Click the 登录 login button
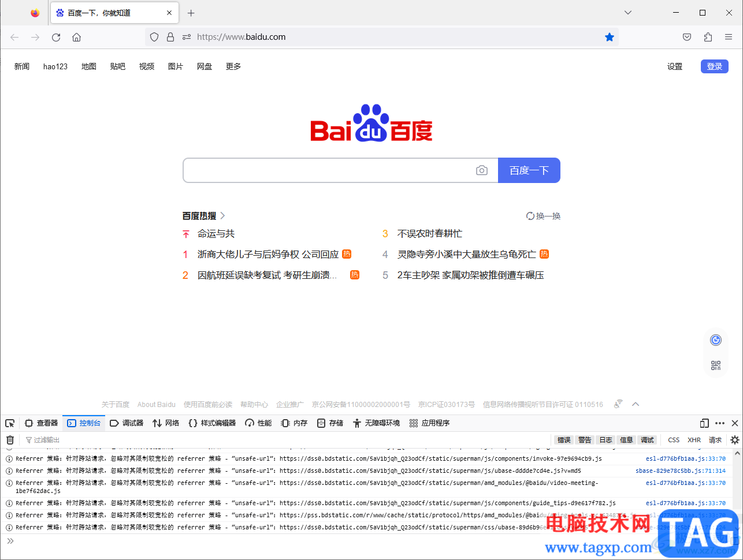This screenshot has width=743, height=560. pos(715,66)
